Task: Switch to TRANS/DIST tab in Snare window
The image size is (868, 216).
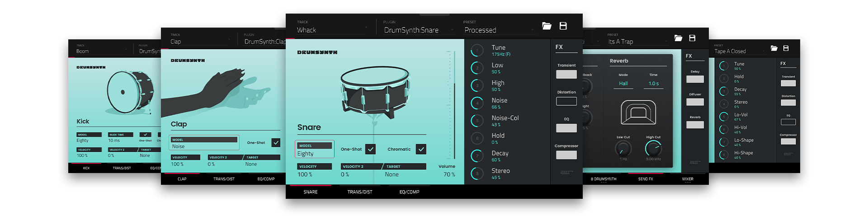Action: [x=360, y=192]
